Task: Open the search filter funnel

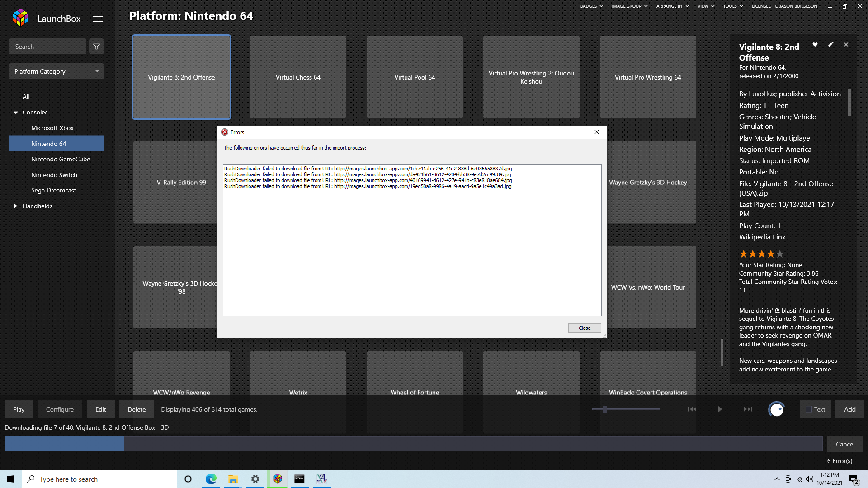Action: coord(96,47)
